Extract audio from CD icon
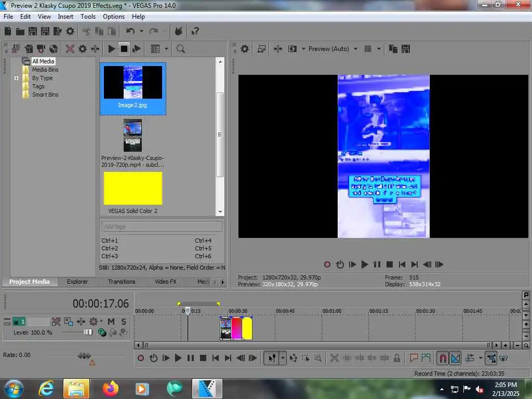 [54, 49]
